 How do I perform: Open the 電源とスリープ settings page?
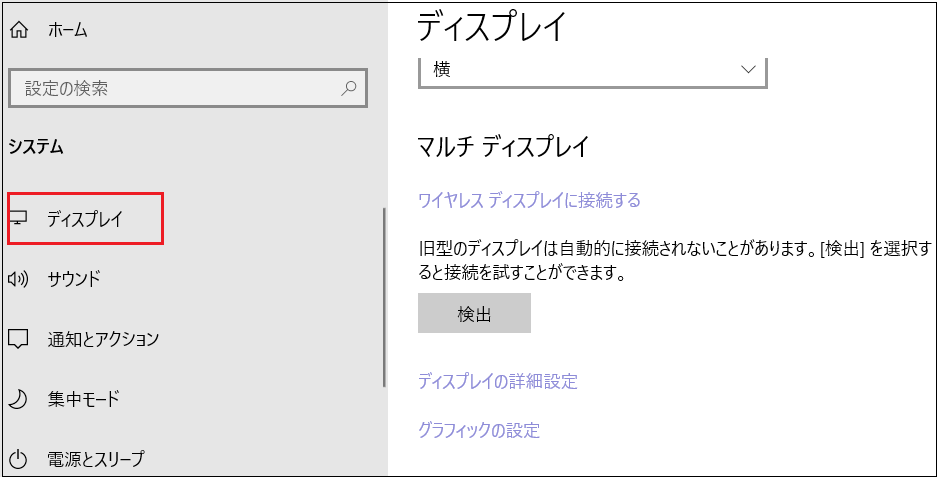pyautogui.click(x=95, y=459)
